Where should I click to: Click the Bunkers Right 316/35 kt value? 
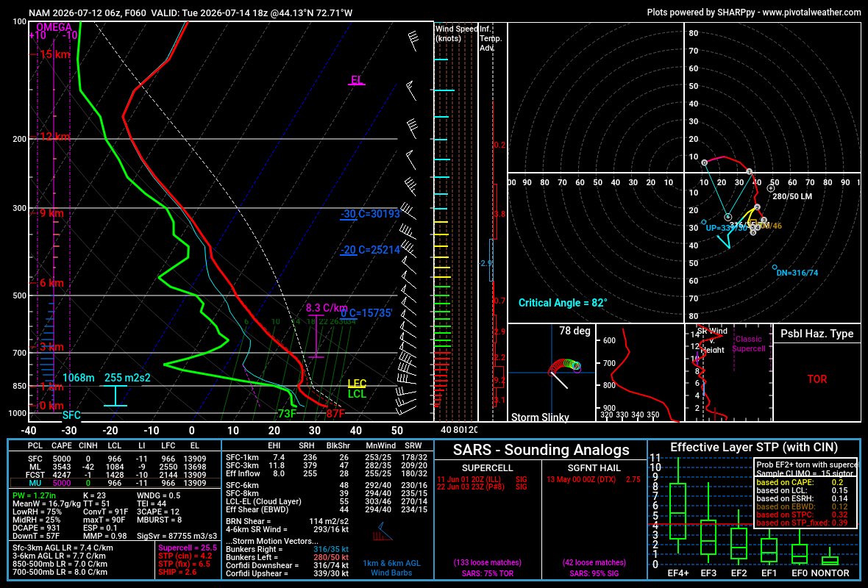[x=331, y=549]
